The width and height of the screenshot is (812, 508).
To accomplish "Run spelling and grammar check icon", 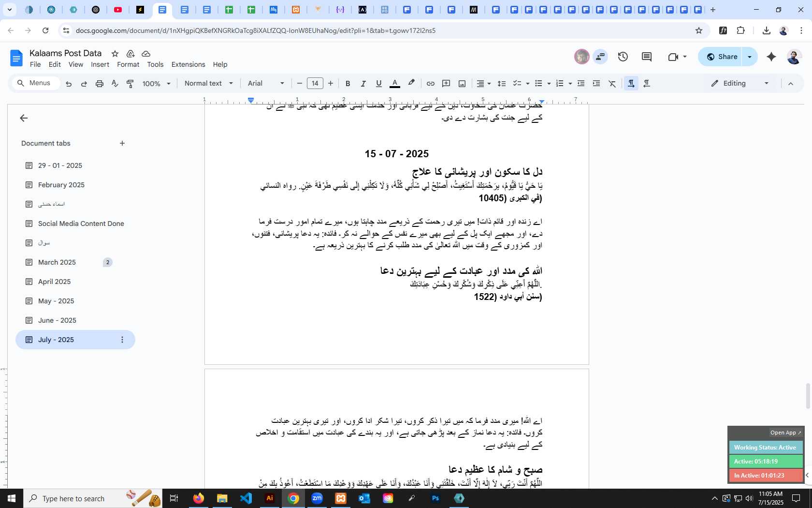I will point(115,84).
